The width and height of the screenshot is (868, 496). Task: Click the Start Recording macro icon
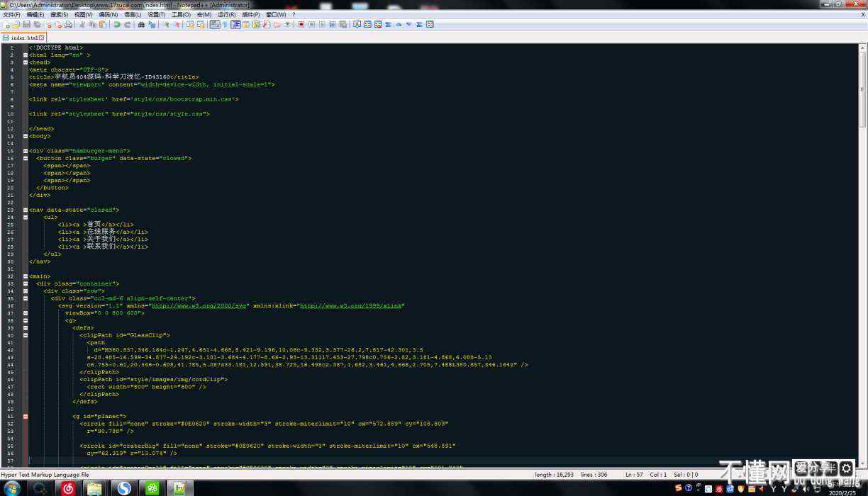pyautogui.click(x=301, y=24)
